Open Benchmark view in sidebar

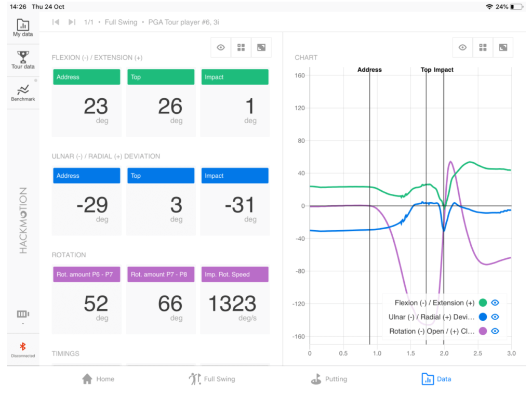[23, 93]
